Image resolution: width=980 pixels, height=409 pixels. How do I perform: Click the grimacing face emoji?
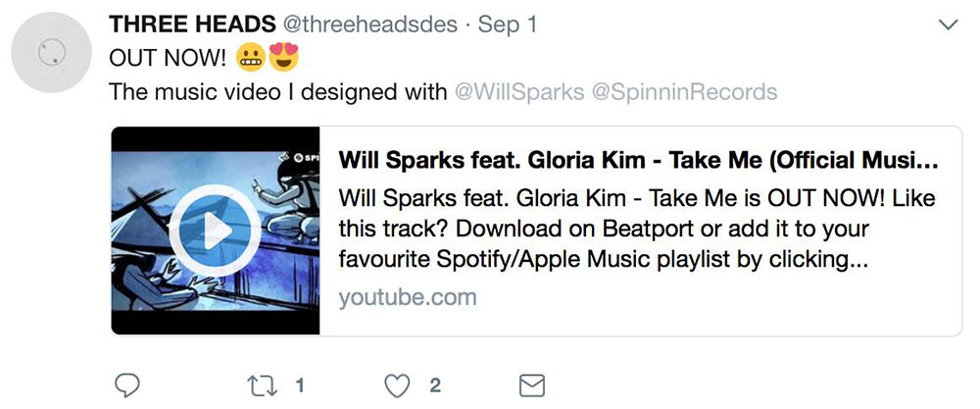click(x=249, y=58)
